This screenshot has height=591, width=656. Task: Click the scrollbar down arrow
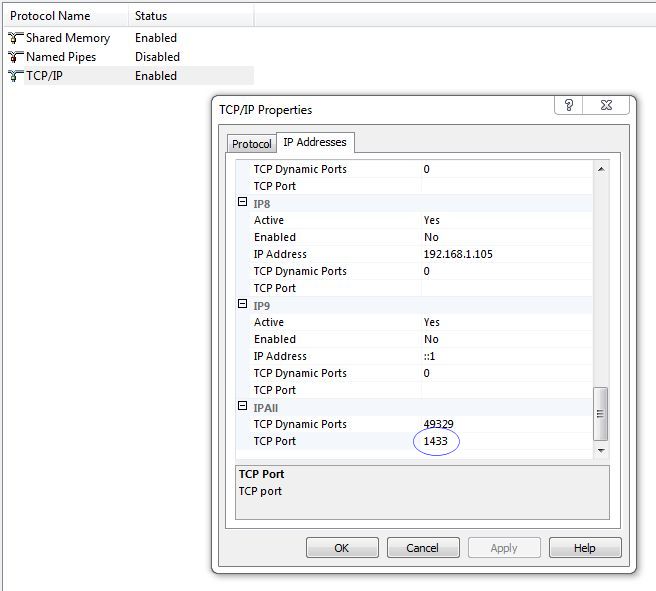coord(601,450)
